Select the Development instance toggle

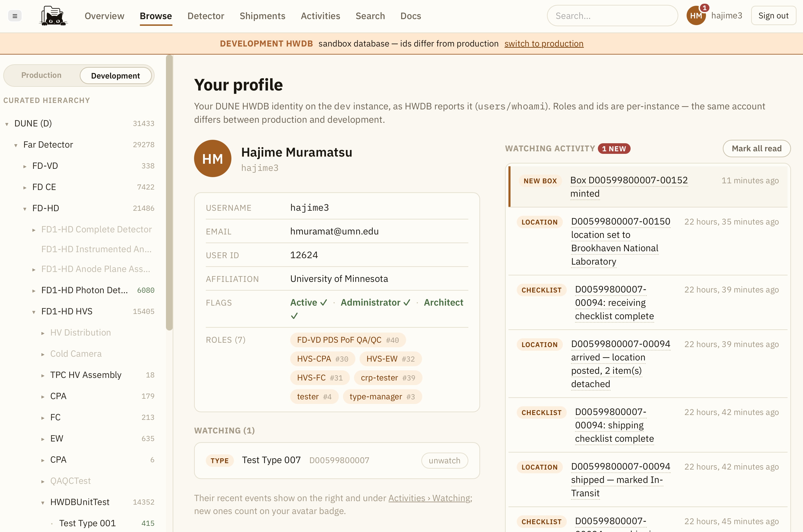point(115,75)
